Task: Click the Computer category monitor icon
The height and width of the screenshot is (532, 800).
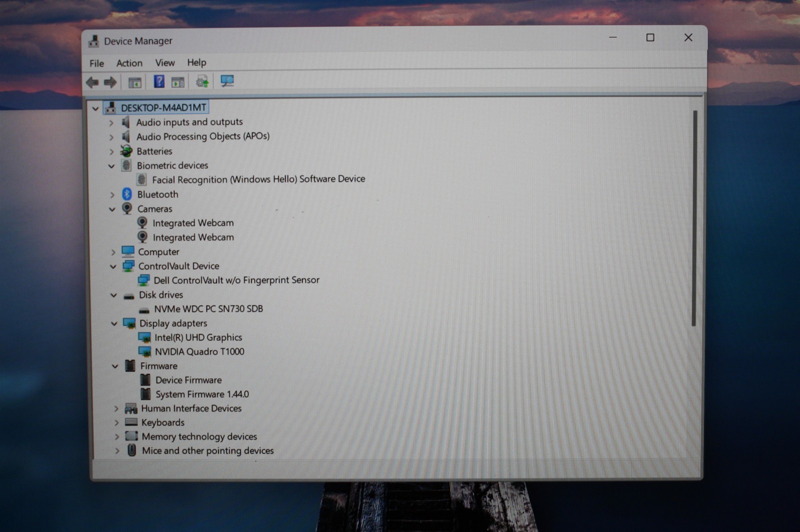Action: [x=128, y=251]
